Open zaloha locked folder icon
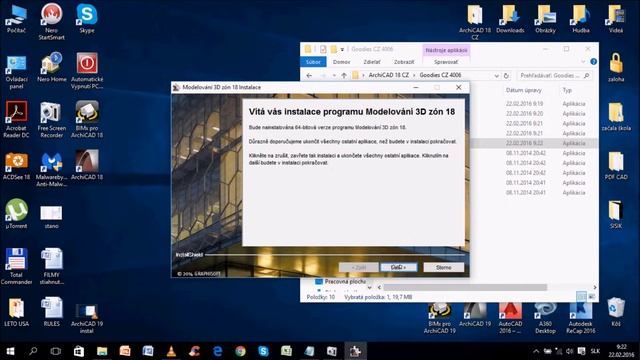640x360 pixels. (x=616, y=68)
